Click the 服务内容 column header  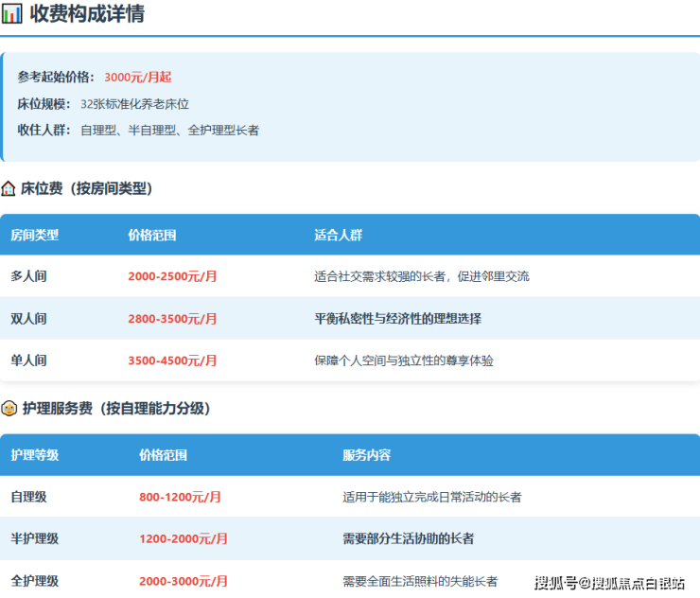[x=367, y=455]
